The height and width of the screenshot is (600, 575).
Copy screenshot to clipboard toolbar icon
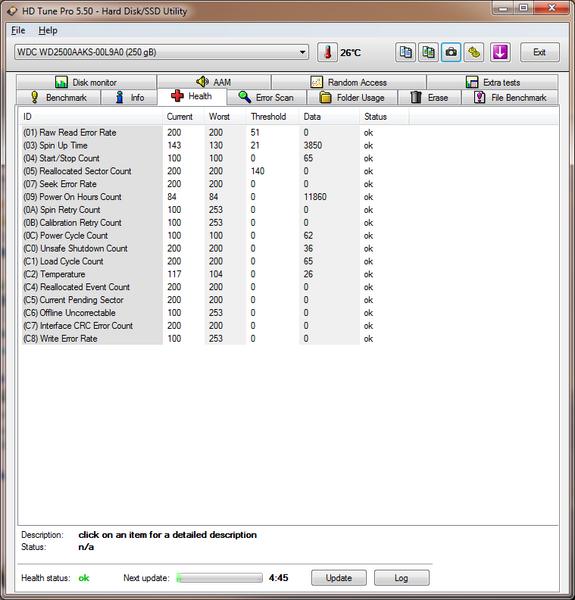pos(428,52)
